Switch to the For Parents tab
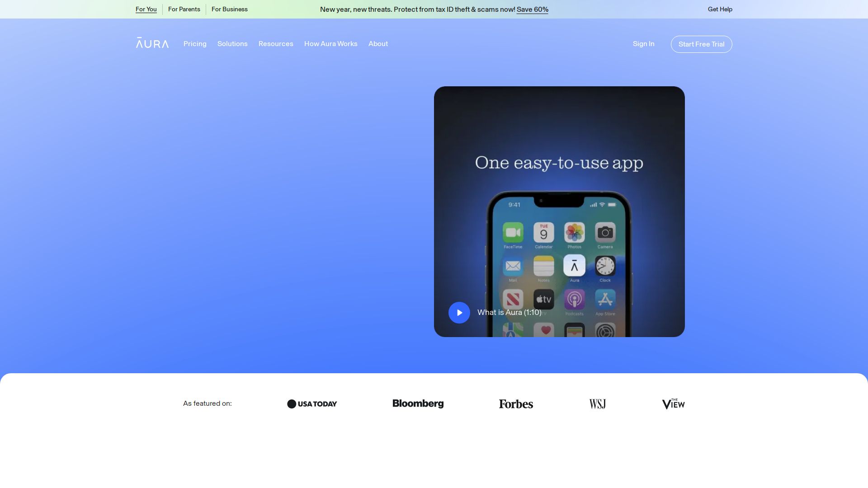Viewport: 868px width, 488px height. pos(184,9)
